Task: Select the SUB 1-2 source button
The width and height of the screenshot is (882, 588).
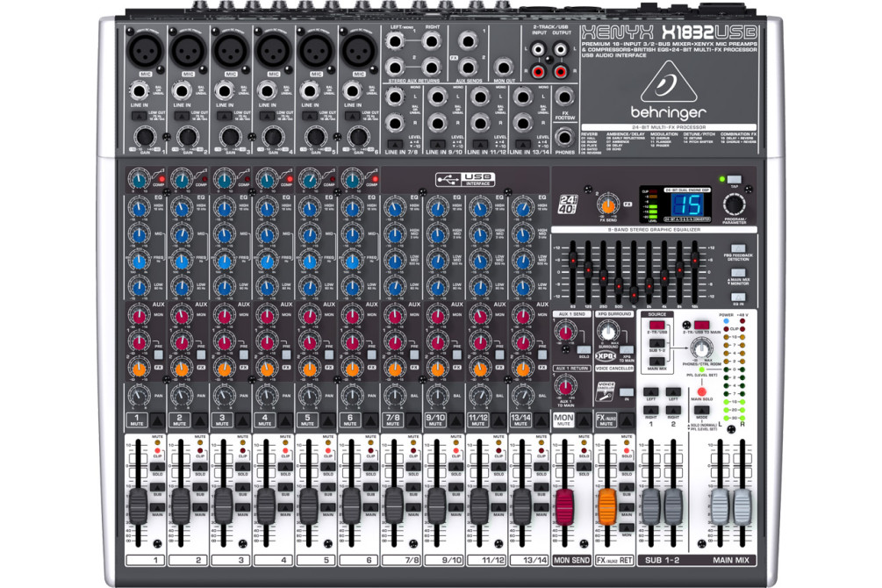Action: tap(656, 342)
